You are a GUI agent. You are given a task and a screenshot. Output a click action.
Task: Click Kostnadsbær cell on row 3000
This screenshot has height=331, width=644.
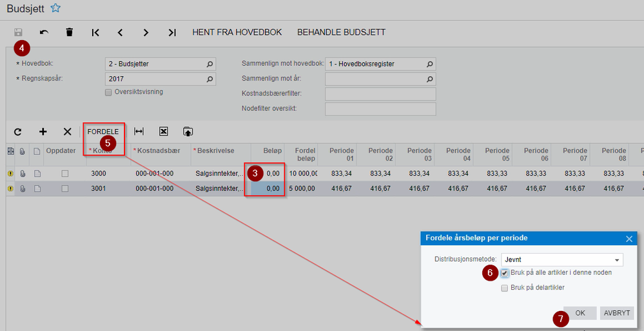161,174
